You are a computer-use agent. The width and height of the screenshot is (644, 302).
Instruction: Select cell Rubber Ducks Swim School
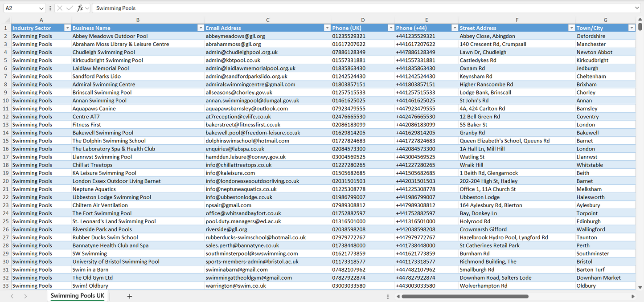tap(138, 237)
